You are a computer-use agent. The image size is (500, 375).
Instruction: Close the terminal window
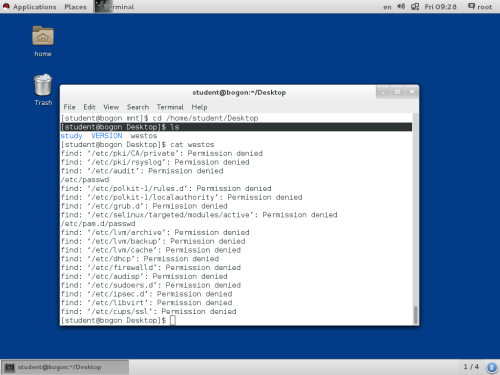pyautogui.click(x=412, y=92)
